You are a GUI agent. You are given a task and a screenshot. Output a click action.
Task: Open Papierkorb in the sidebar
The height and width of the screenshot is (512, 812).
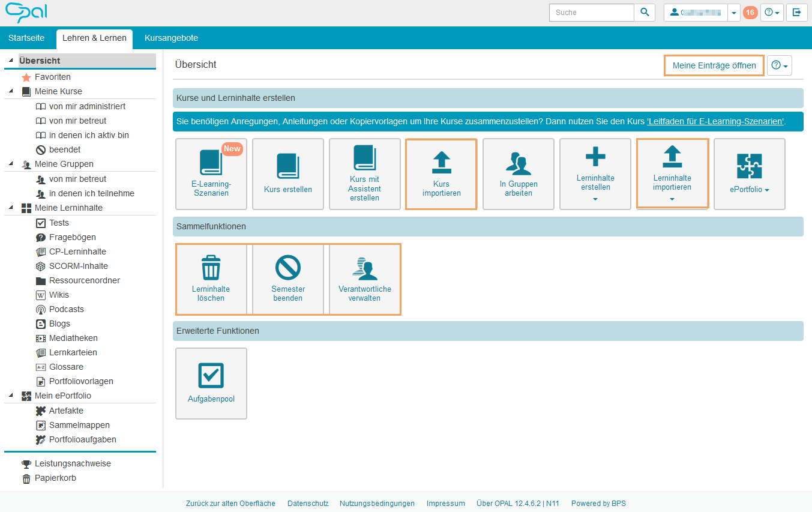tap(49, 478)
